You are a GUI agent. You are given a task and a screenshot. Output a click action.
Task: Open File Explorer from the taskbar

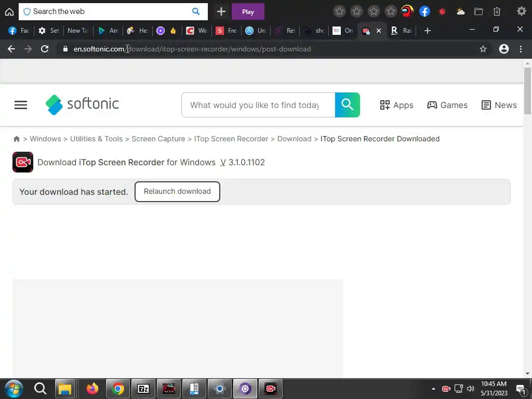tap(64, 389)
